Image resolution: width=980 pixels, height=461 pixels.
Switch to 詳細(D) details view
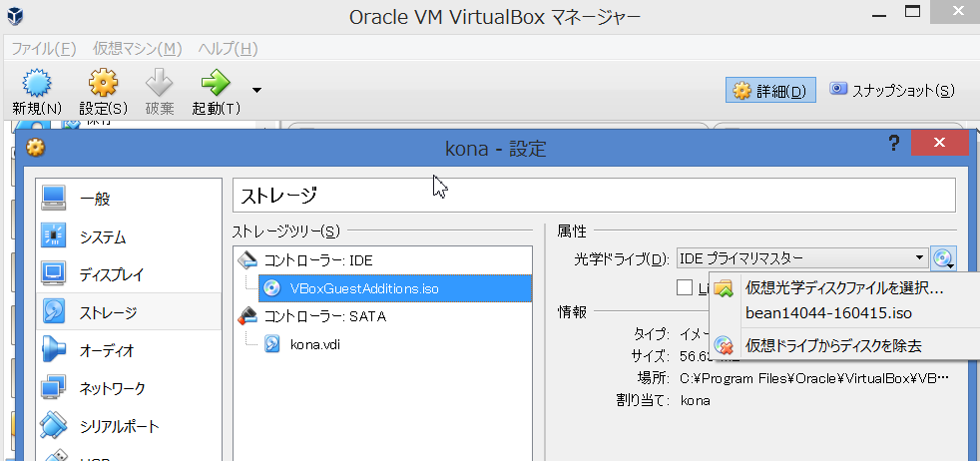[x=770, y=90]
